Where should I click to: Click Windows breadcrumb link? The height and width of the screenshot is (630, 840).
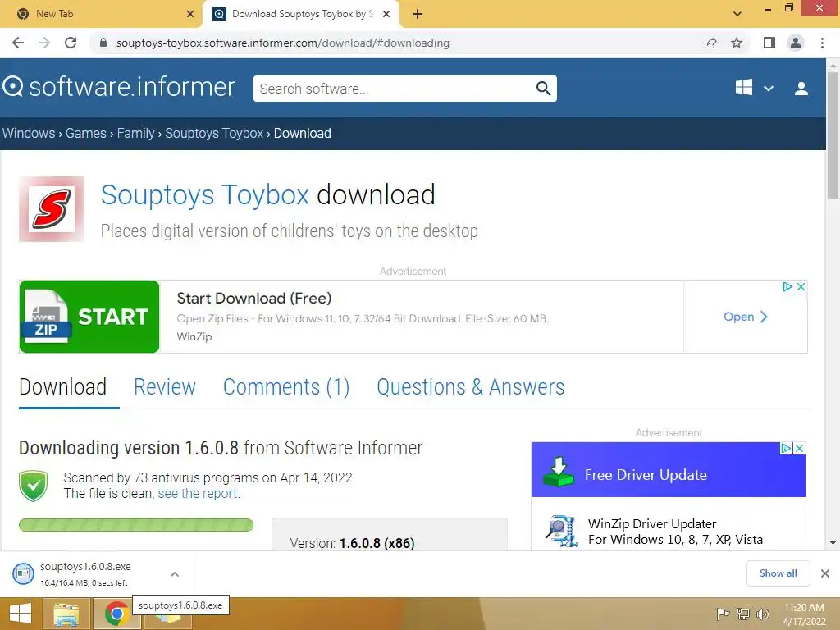click(29, 134)
